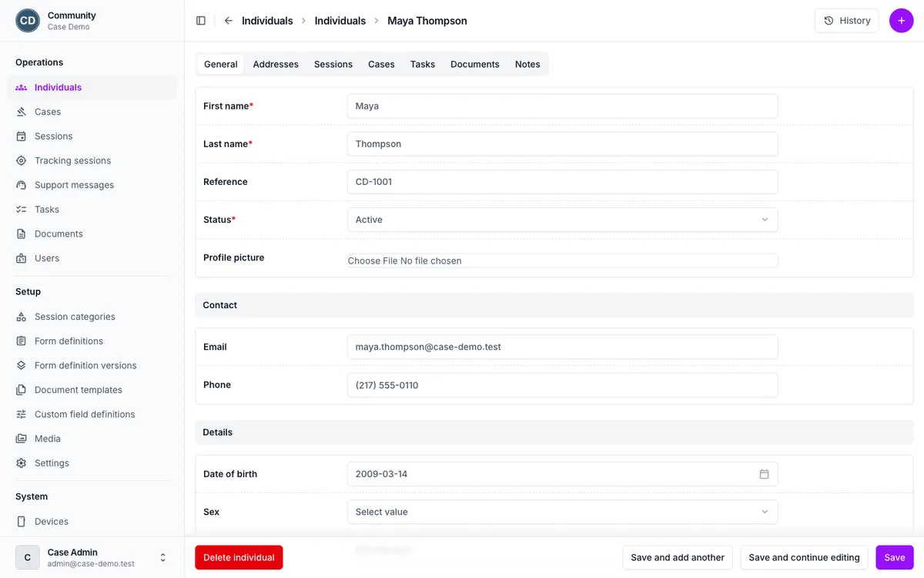Click the History button

tap(847, 21)
